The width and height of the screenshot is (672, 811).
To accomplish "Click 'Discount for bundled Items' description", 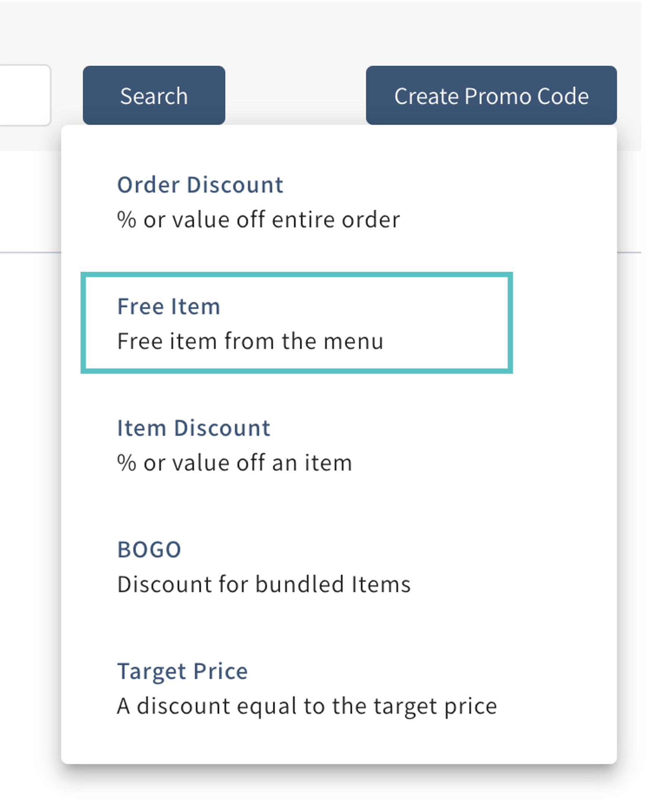I will [264, 584].
